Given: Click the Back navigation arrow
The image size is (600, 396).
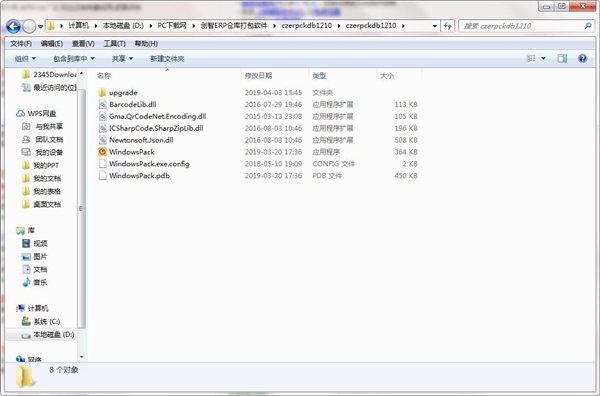Looking at the screenshot, I should tap(13, 26).
